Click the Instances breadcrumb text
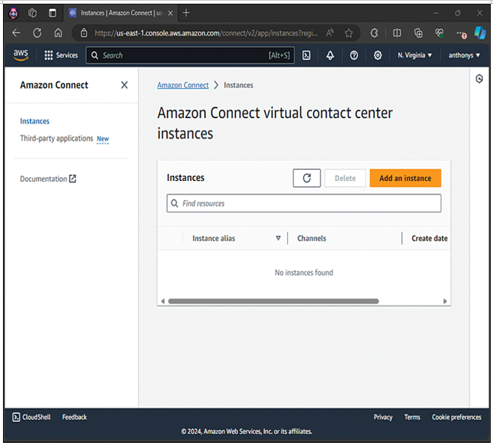The width and height of the screenshot is (493, 448). 238,85
